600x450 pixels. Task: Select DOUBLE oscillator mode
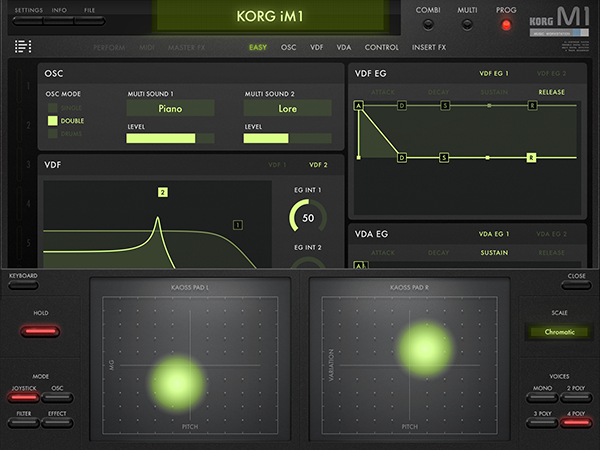pyautogui.click(x=53, y=121)
